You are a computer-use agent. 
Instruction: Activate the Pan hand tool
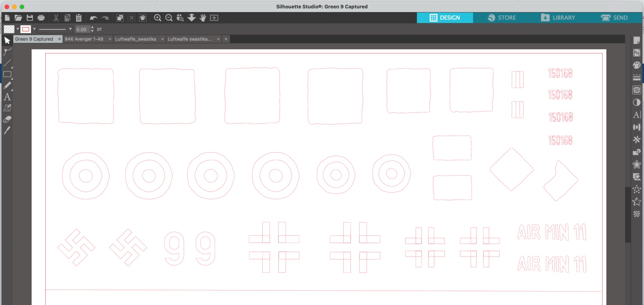(x=203, y=18)
